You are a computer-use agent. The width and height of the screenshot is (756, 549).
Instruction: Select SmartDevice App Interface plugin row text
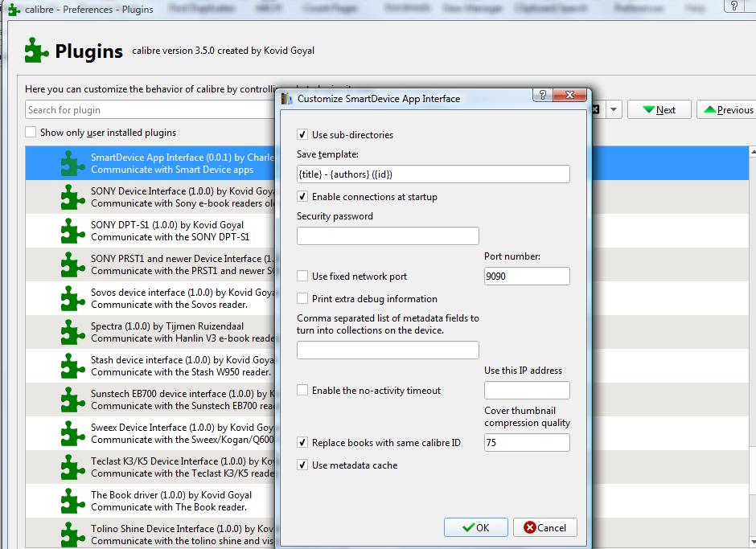click(183, 163)
